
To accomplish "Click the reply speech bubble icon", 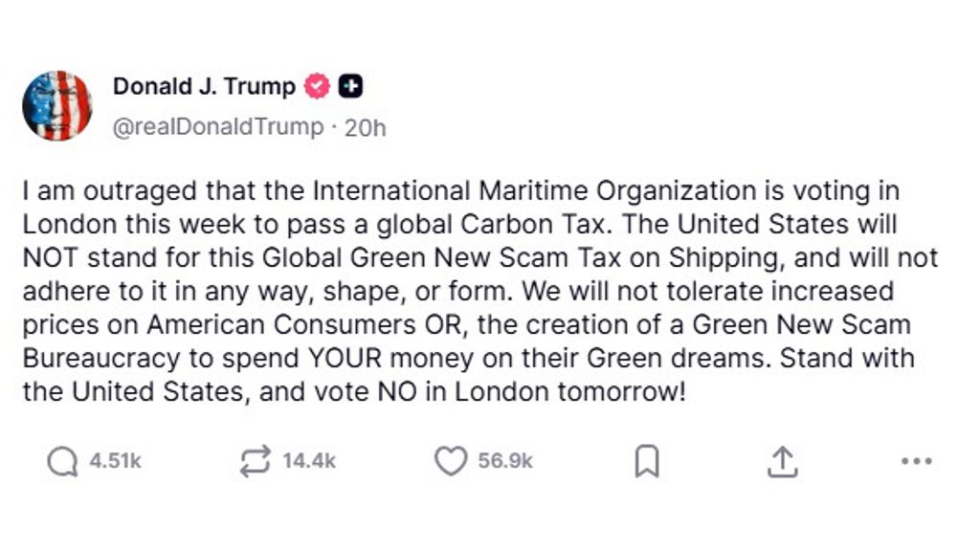I will pos(62,462).
